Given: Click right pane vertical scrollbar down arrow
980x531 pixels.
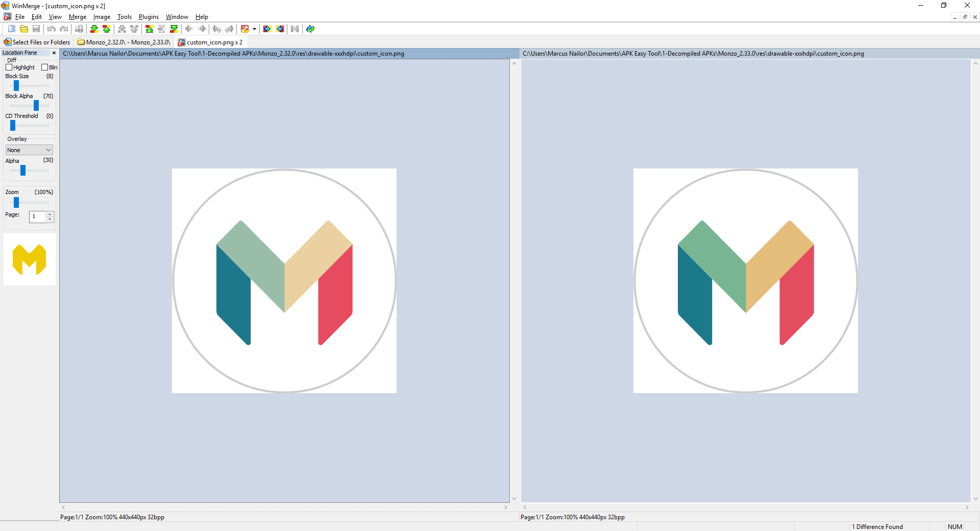Looking at the screenshot, I should [975, 499].
